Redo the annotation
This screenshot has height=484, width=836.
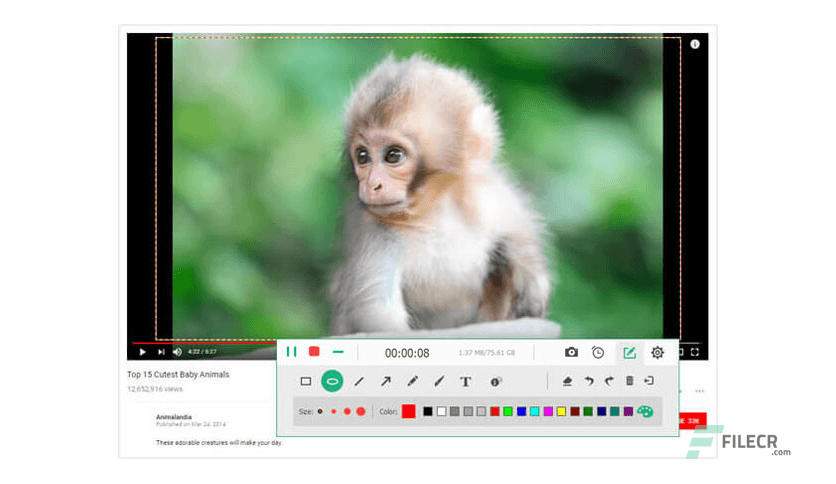609,381
